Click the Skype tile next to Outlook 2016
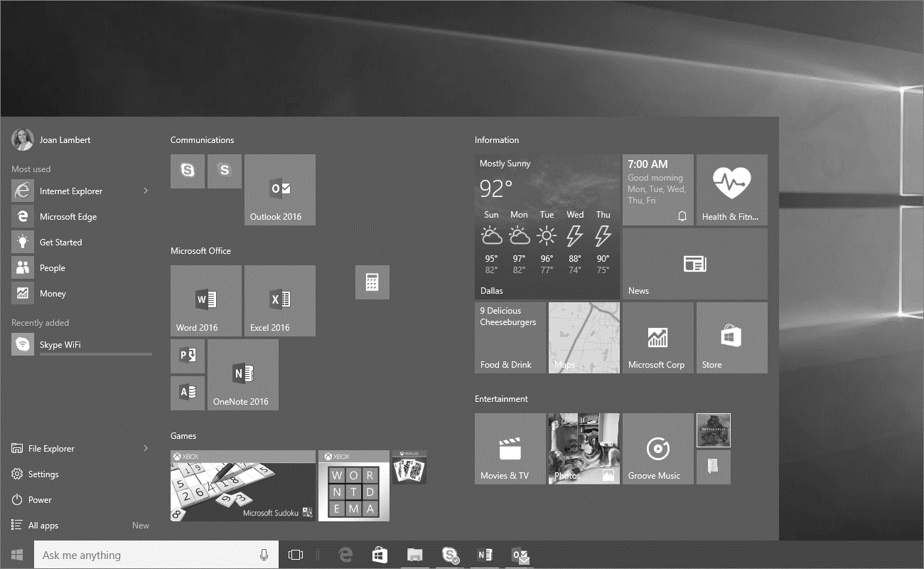 click(x=225, y=171)
